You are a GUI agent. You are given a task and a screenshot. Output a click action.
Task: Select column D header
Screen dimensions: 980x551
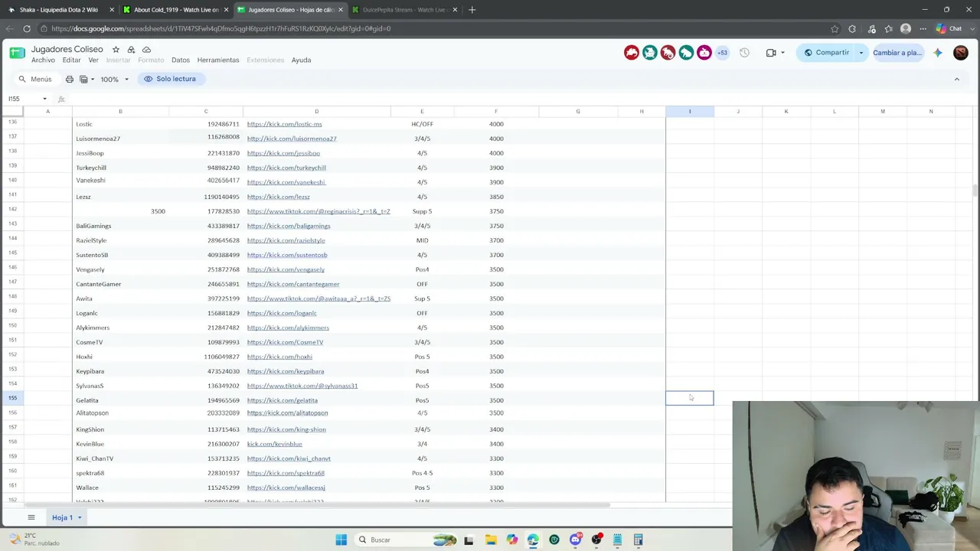click(x=316, y=112)
